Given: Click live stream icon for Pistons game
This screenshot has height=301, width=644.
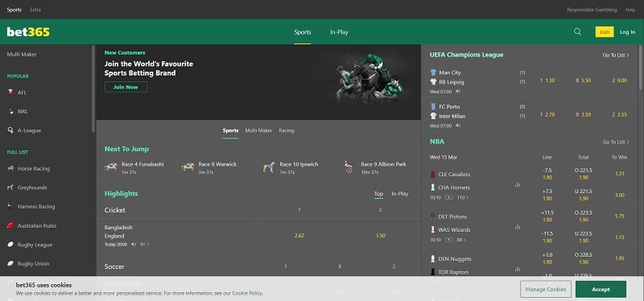Looking at the screenshot, I should pos(449,240).
